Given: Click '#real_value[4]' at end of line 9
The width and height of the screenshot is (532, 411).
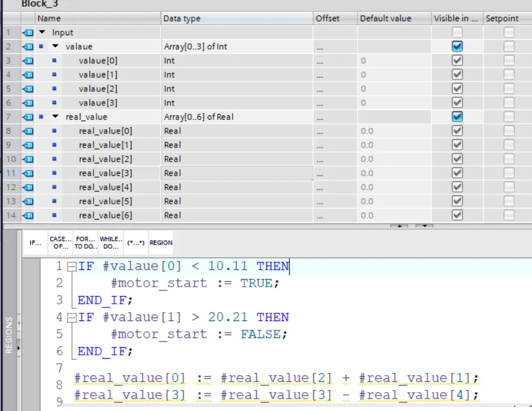Looking at the screenshot, I should [x=415, y=395].
